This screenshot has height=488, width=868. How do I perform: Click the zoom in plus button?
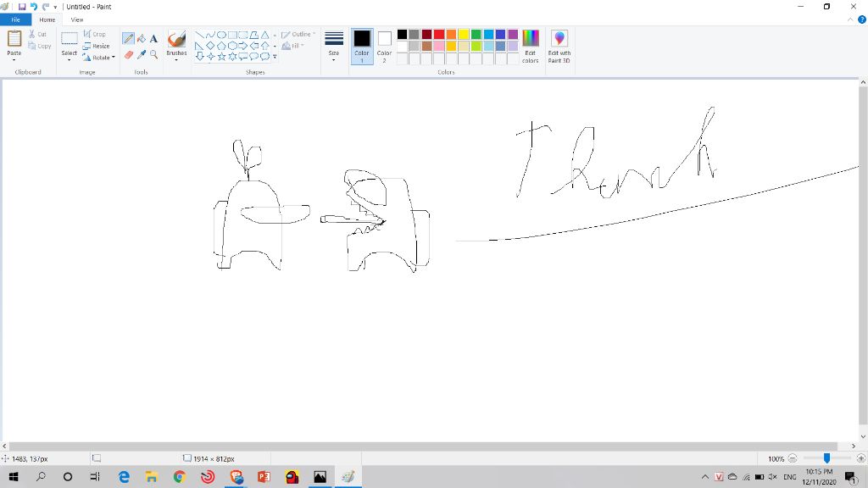861,458
